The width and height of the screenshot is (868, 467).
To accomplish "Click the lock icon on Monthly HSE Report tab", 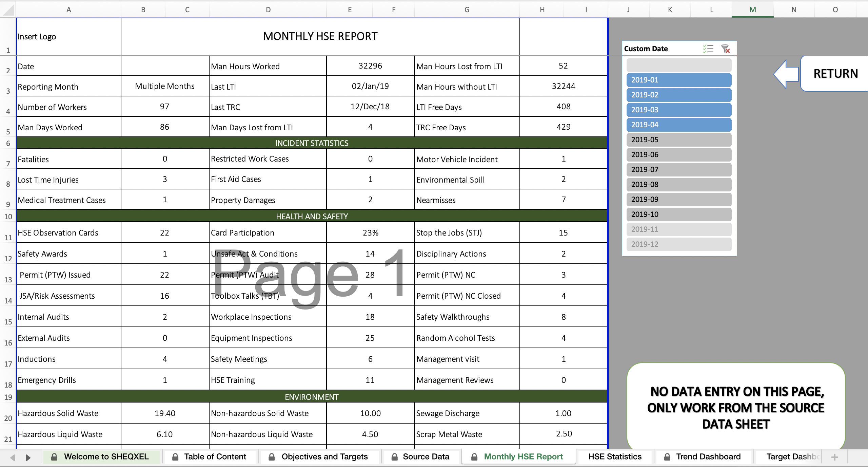I will click(x=475, y=456).
